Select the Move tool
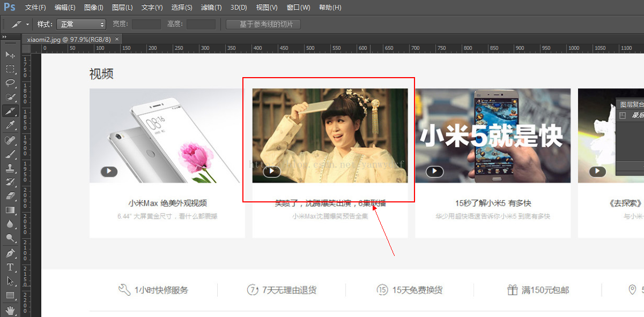This screenshot has width=644, height=317. [x=10, y=55]
